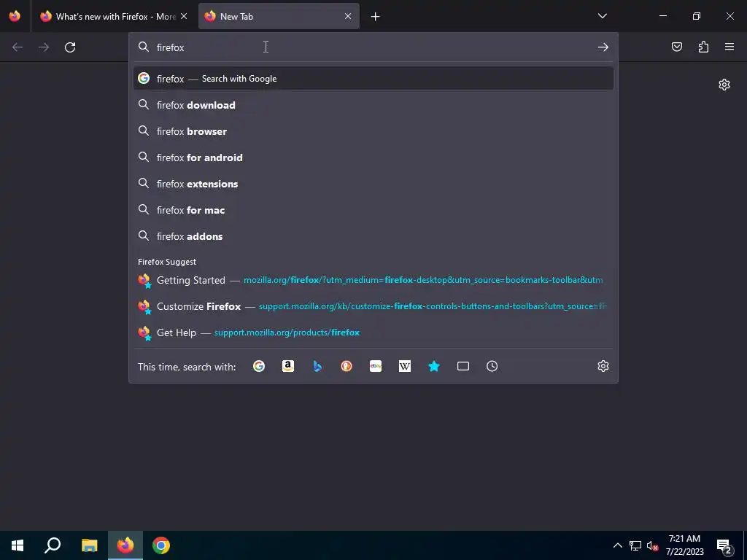This screenshot has height=560, width=747.
Task: Open Get Help support.mozilla.org bookmark
Action: point(373,332)
